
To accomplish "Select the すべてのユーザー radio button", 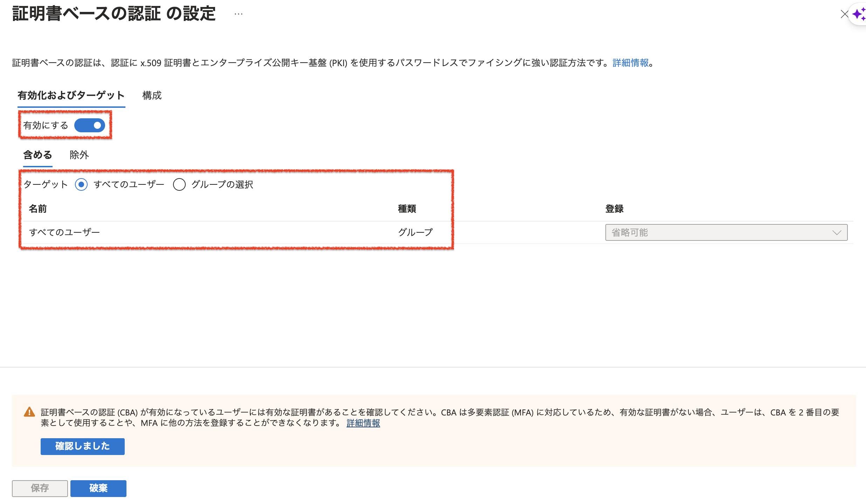I will 81,184.
